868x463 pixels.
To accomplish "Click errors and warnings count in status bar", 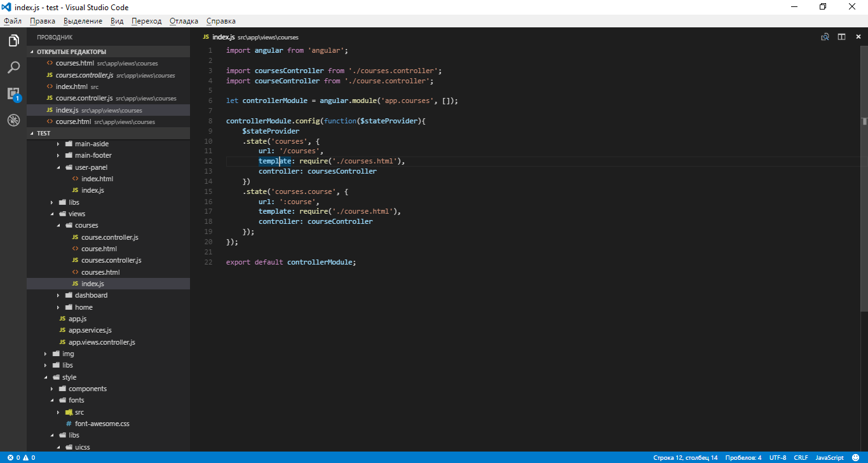I will pos(21,458).
